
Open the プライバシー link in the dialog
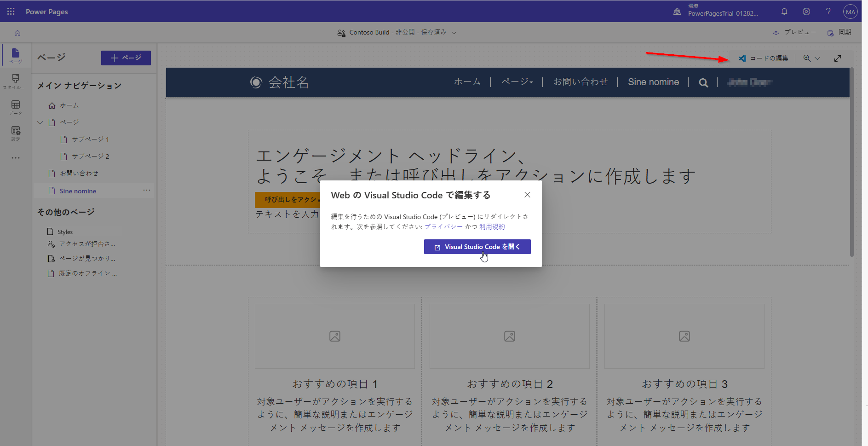point(443,226)
